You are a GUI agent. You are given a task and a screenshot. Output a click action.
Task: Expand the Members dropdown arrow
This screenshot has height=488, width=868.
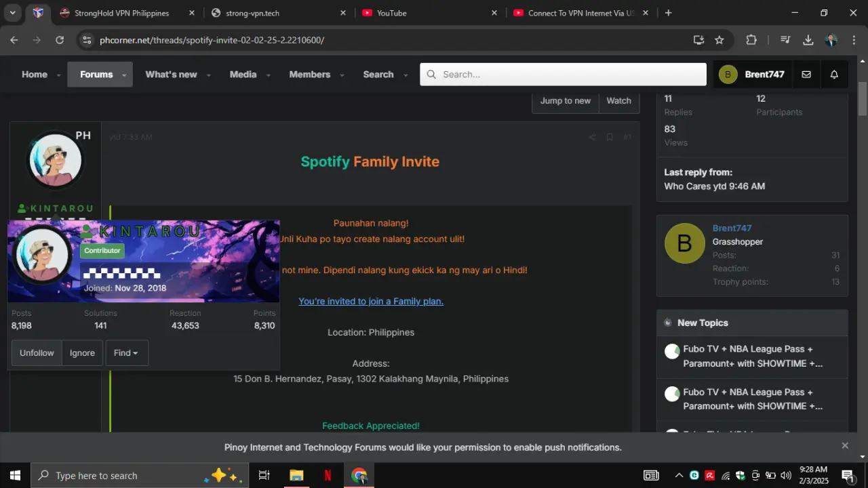pyautogui.click(x=342, y=75)
